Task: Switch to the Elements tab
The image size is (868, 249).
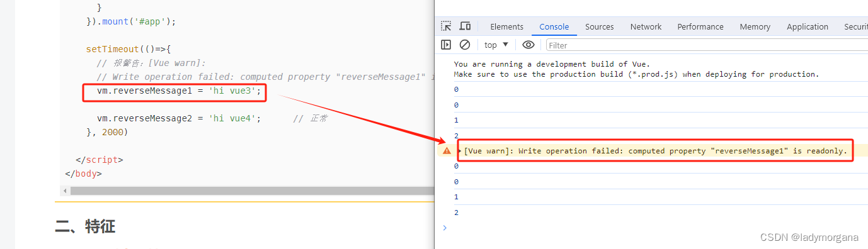Action: tap(506, 26)
